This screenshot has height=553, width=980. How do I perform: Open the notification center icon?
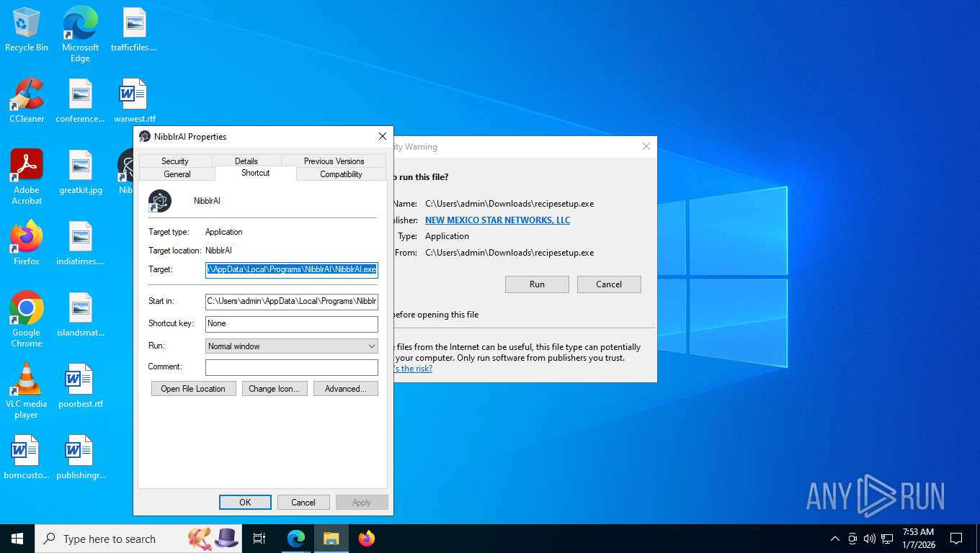point(956,539)
